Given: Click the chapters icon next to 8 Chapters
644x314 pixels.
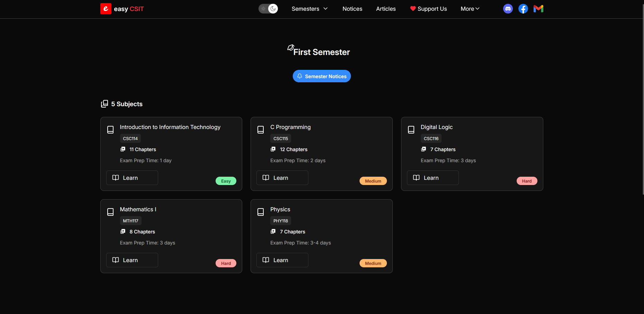Looking at the screenshot, I should (123, 231).
